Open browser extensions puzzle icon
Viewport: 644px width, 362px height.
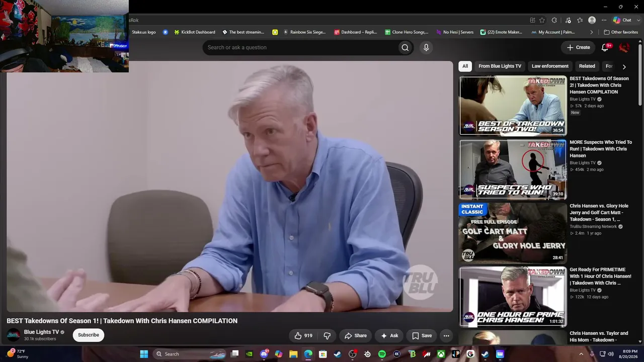[554, 20]
